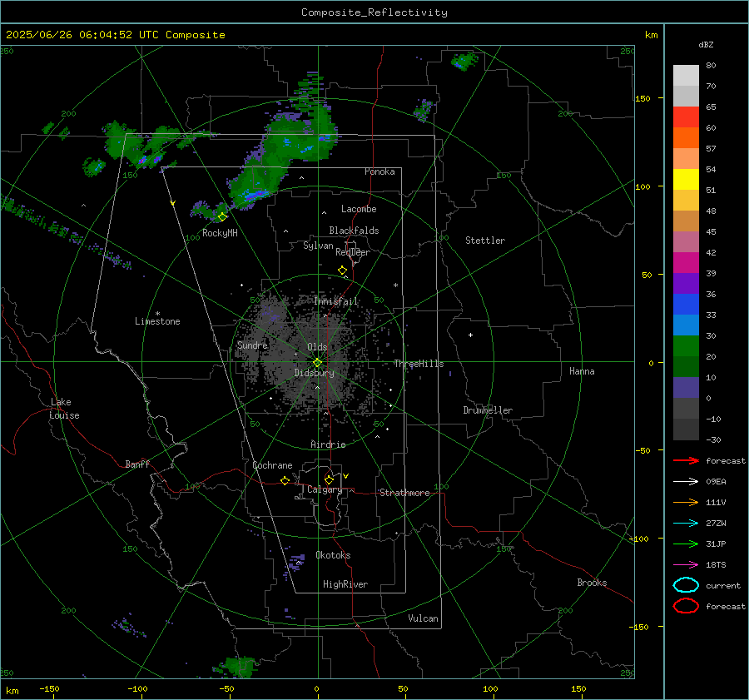749x700 pixels.
Task: Click the green echo cluster at map's top right
Action: (464, 61)
